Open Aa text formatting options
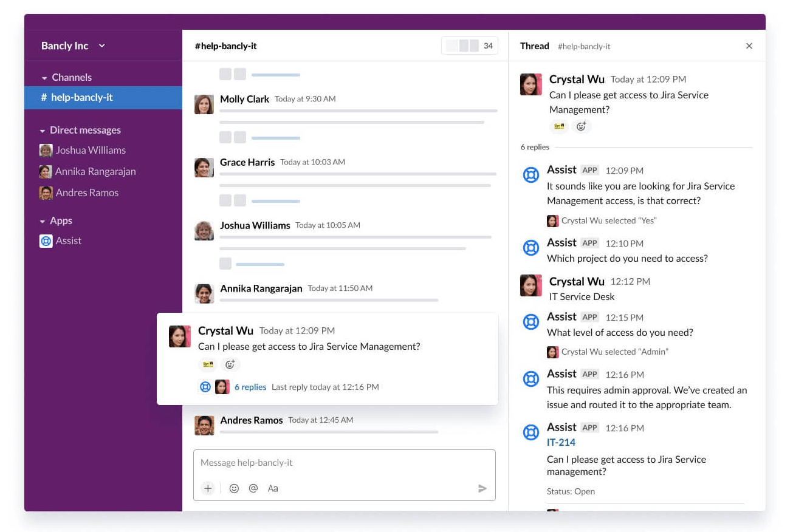The image size is (793, 532). [x=272, y=488]
